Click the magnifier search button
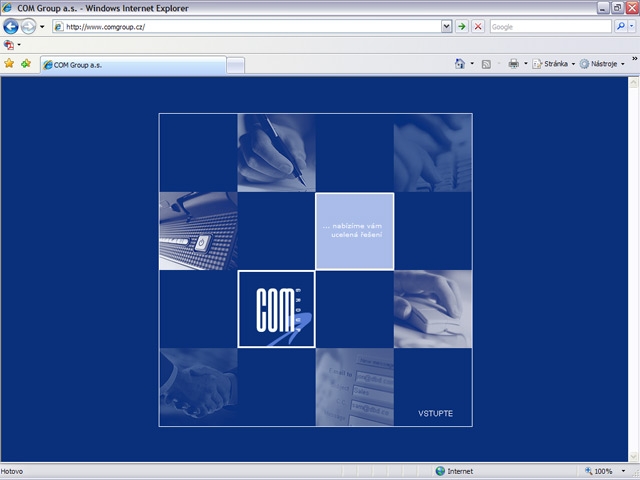Screen dimensions: 640x480 [620, 27]
